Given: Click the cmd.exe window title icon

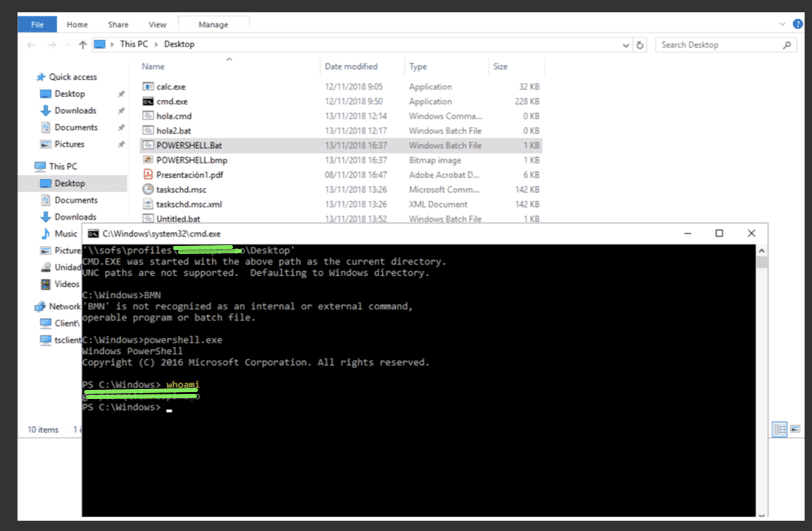Looking at the screenshot, I should [93, 234].
